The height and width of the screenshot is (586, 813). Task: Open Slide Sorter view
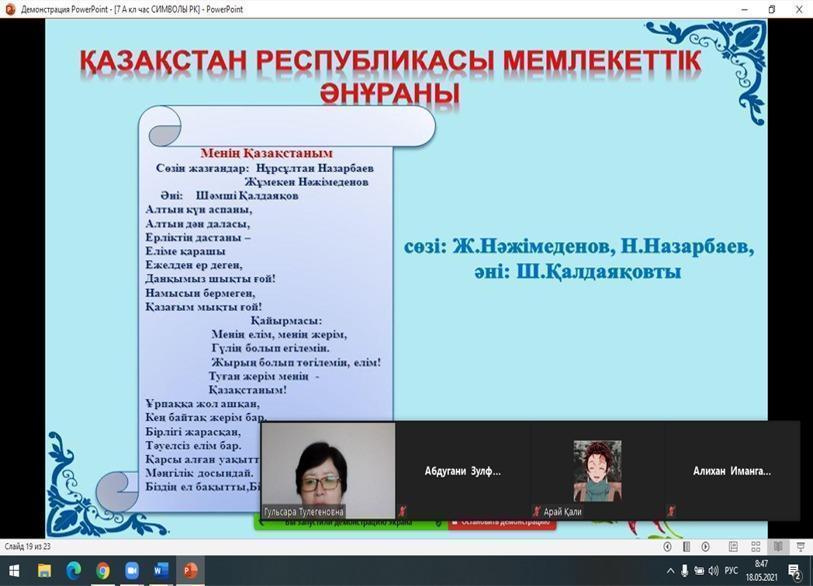(x=757, y=547)
